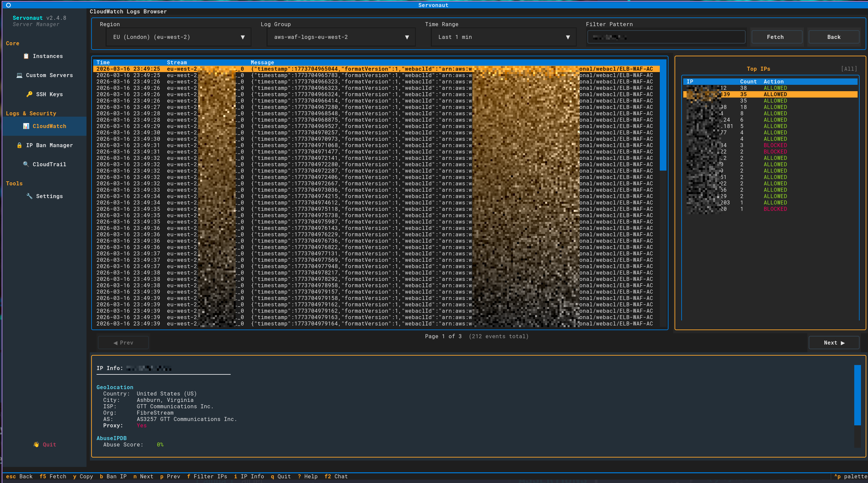Focus the Filter Pattern input field
Screen dimensions: 868x483
point(667,37)
